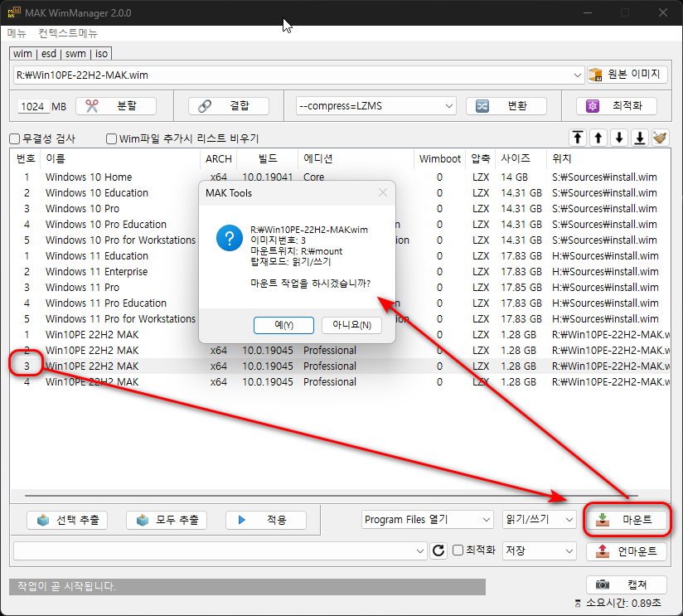Click the 분할 split button
683x616 pixels.
[x=116, y=106]
